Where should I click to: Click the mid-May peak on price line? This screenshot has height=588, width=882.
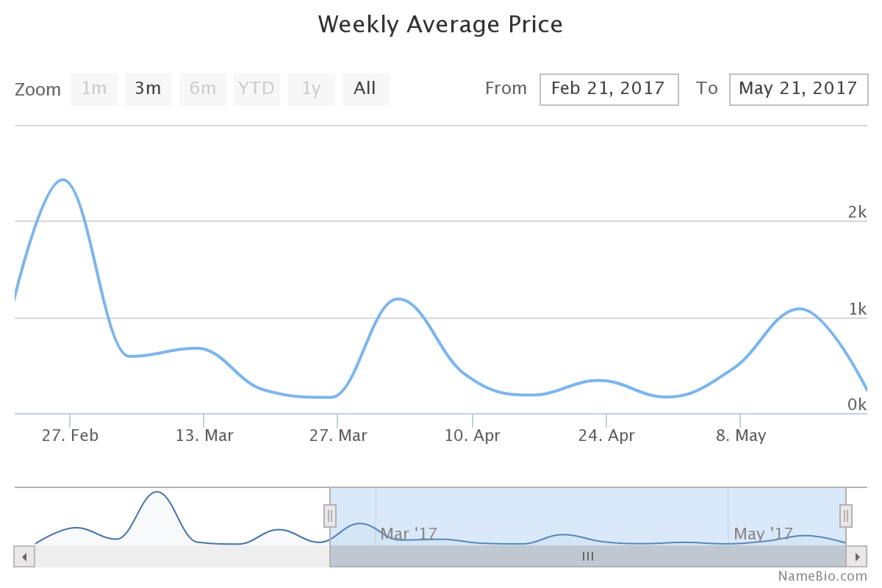point(800,309)
